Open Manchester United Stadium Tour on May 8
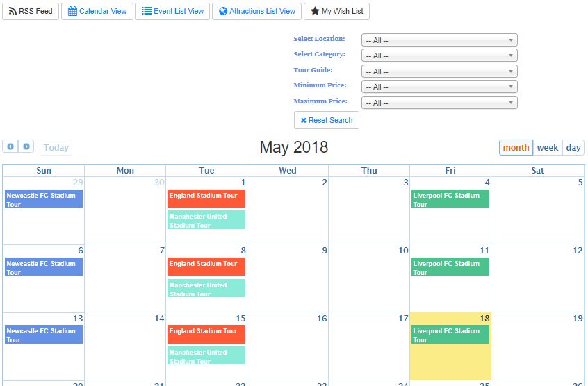588x386 pixels. pos(206,288)
